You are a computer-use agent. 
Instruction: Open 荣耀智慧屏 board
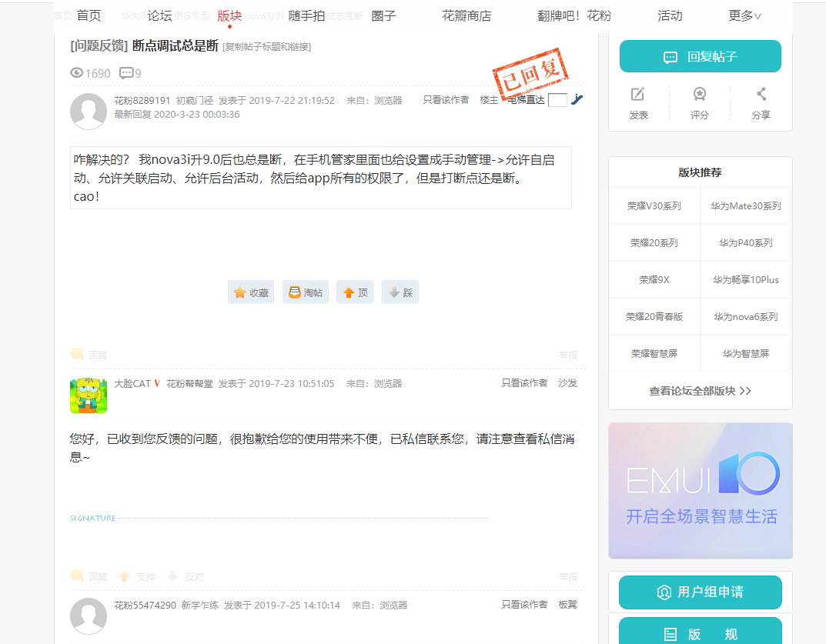[654, 353]
